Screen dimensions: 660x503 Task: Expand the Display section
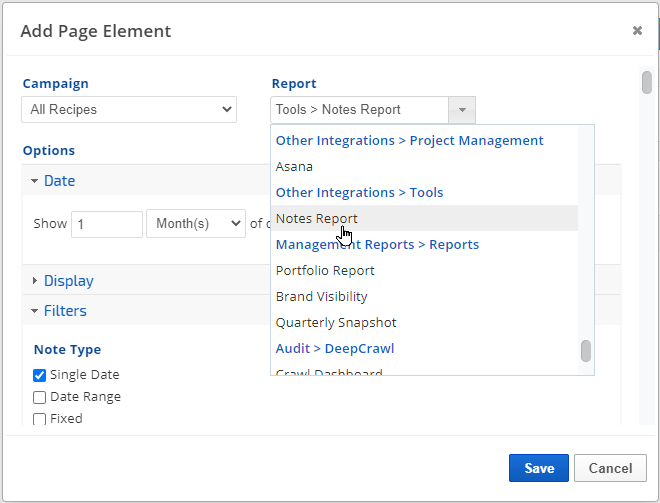coord(62,281)
